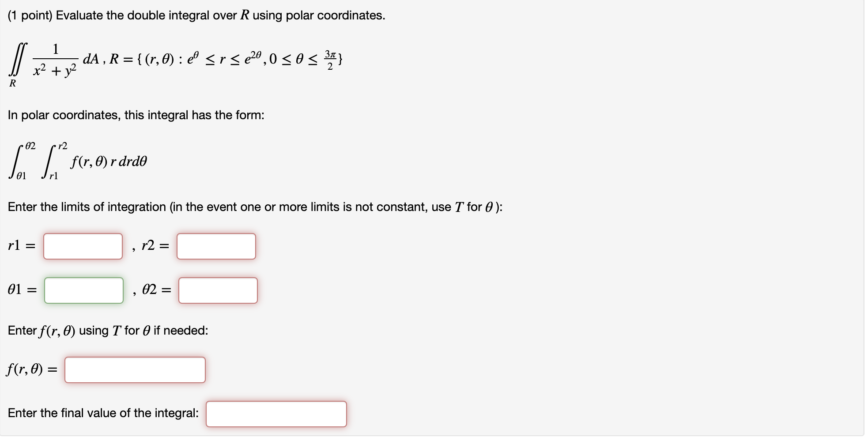
Task: Click the problem statement heading text
Action: [x=196, y=15]
